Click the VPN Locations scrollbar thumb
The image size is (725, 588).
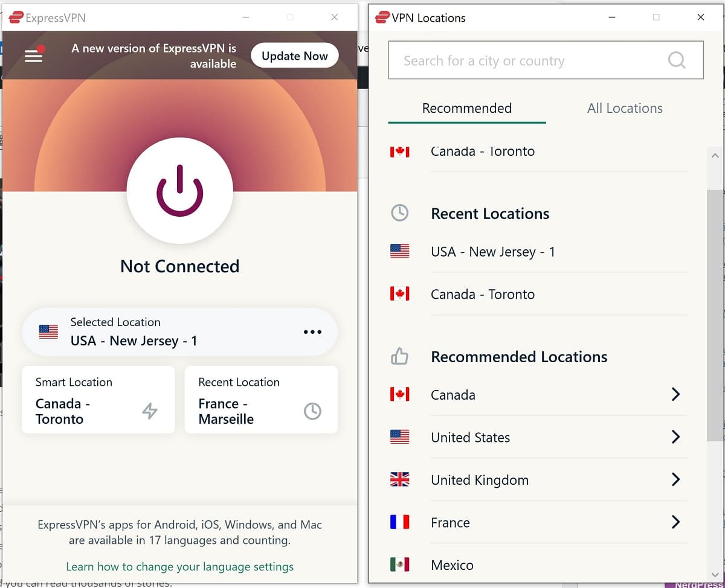pos(715,315)
